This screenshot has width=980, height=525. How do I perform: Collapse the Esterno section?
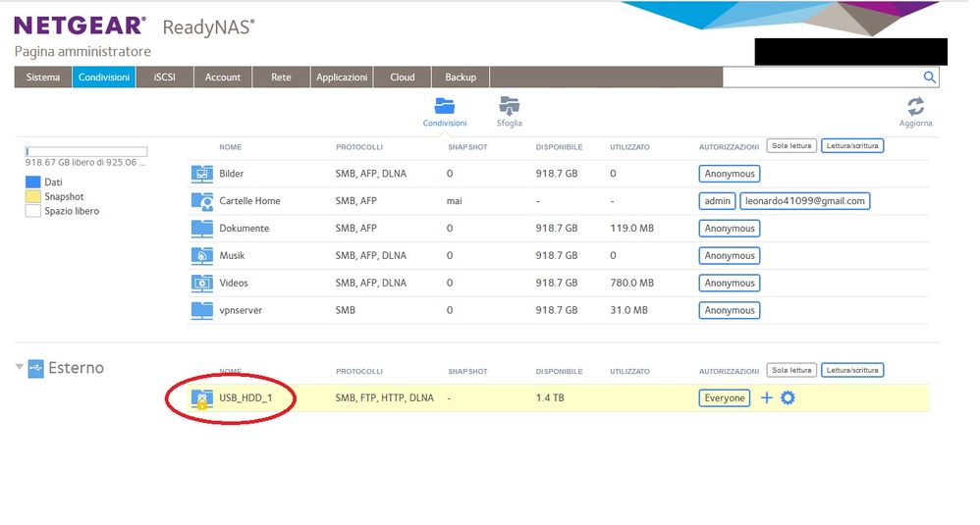point(20,367)
